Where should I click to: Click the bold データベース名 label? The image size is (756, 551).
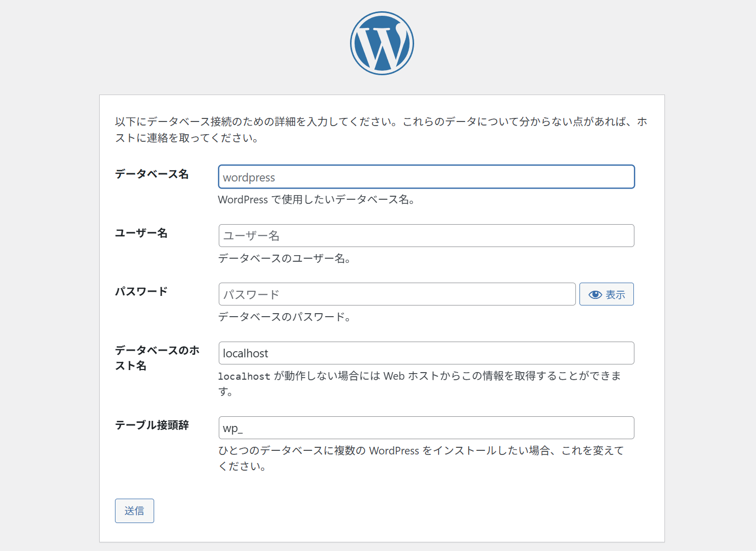(x=152, y=174)
